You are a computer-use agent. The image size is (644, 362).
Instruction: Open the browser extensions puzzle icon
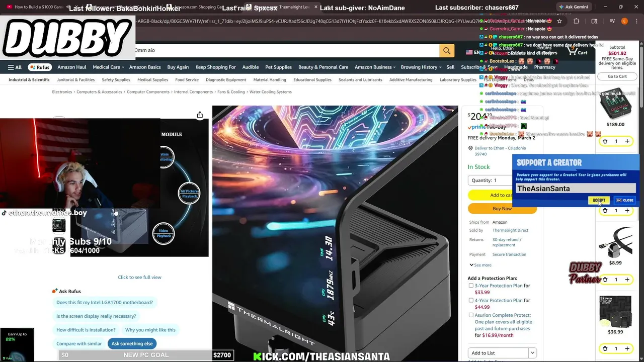(x=577, y=21)
